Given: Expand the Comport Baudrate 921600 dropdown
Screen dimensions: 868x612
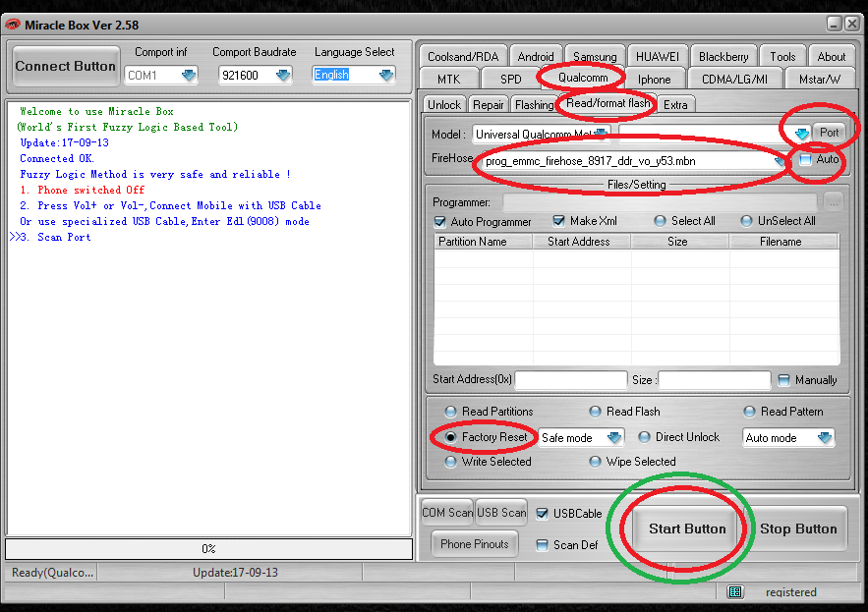Looking at the screenshot, I should click(x=283, y=75).
